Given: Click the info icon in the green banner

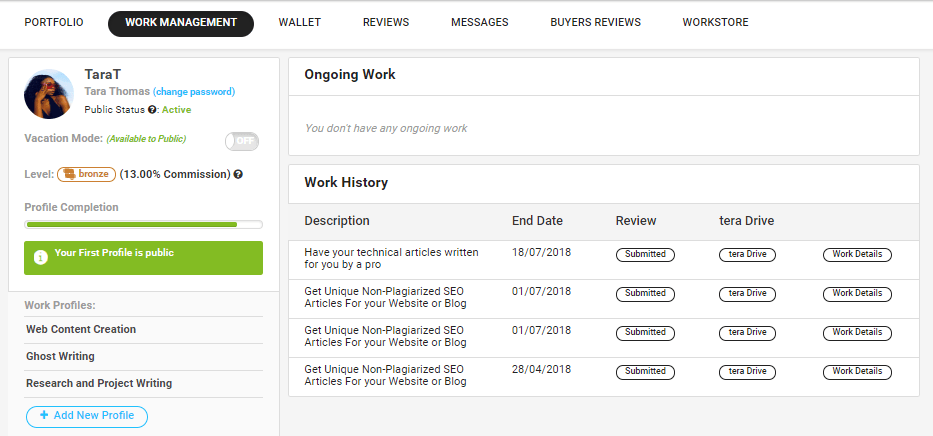Looking at the screenshot, I should (41, 257).
